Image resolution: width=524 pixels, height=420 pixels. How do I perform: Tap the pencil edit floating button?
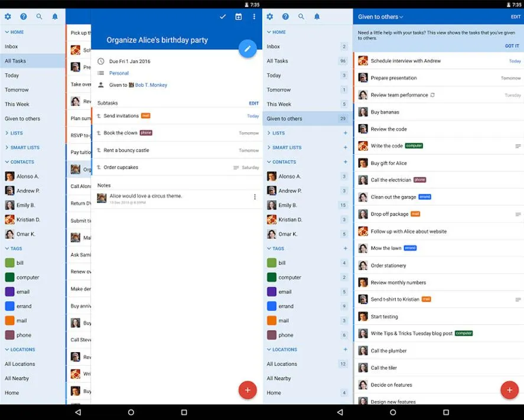tap(248, 48)
